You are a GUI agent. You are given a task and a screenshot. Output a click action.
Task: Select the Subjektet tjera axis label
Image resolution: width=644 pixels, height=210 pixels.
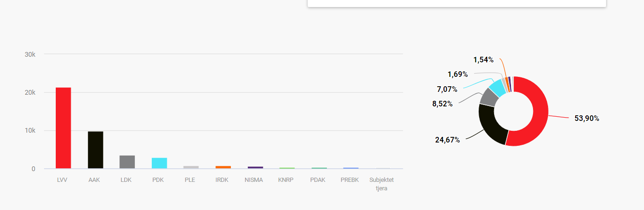tap(382, 184)
